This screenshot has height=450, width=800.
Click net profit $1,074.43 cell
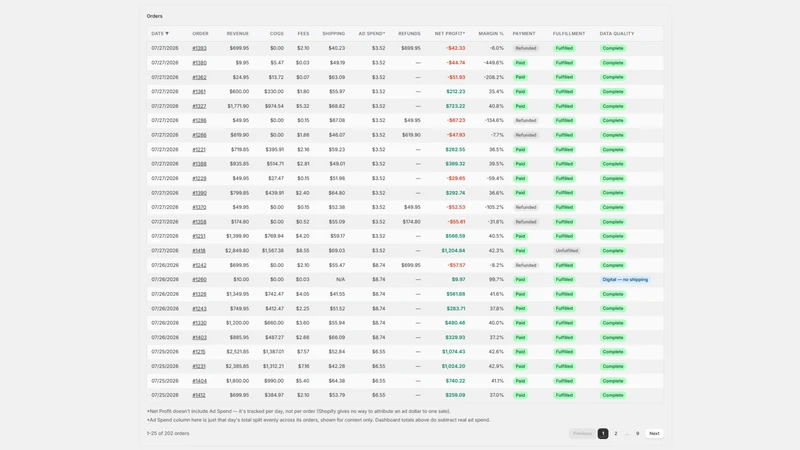453,352
